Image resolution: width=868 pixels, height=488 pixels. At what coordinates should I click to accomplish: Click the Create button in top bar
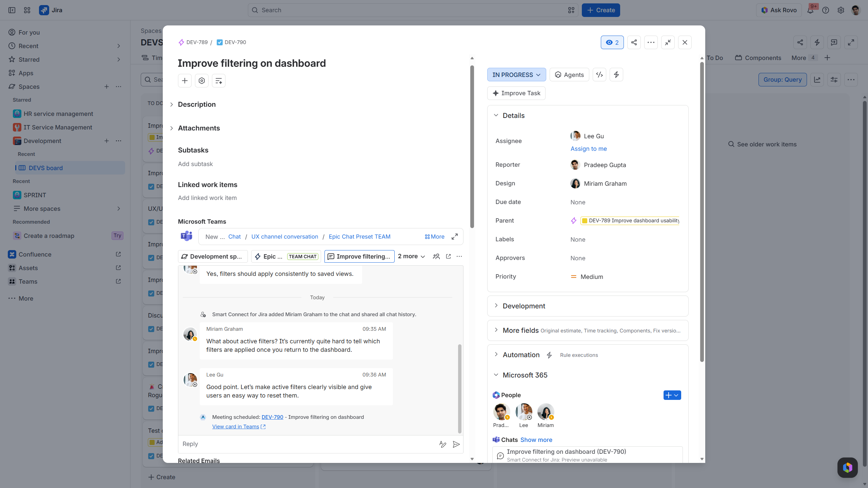pyautogui.click(x=601, y=10)
